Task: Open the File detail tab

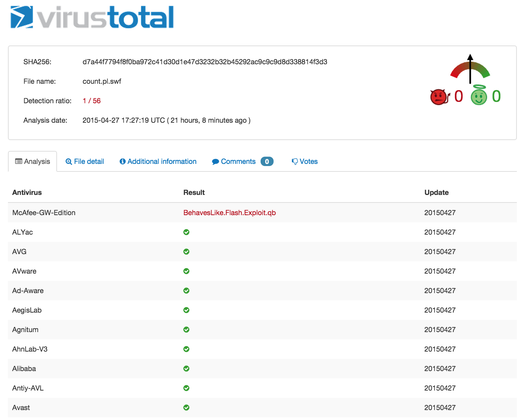Action: [85, 161]
